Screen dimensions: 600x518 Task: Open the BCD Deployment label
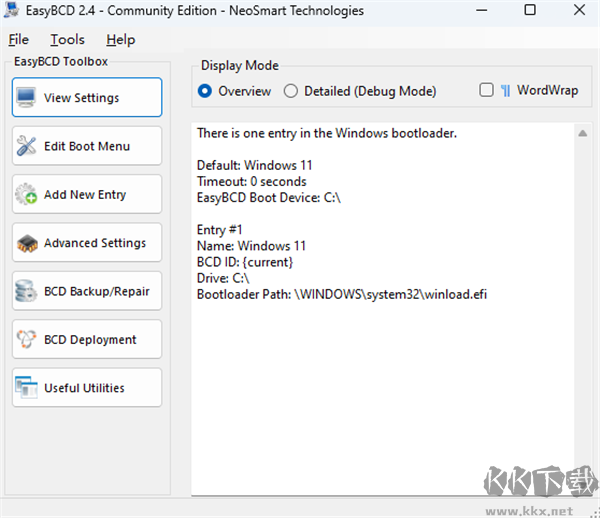[90, 340]
